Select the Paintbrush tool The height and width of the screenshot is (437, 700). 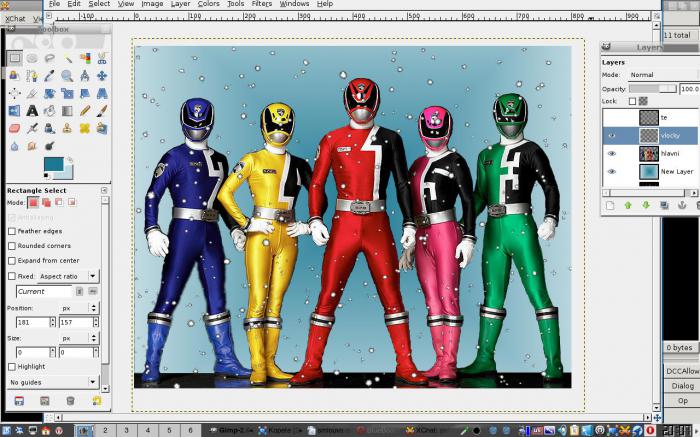(102, 110)
